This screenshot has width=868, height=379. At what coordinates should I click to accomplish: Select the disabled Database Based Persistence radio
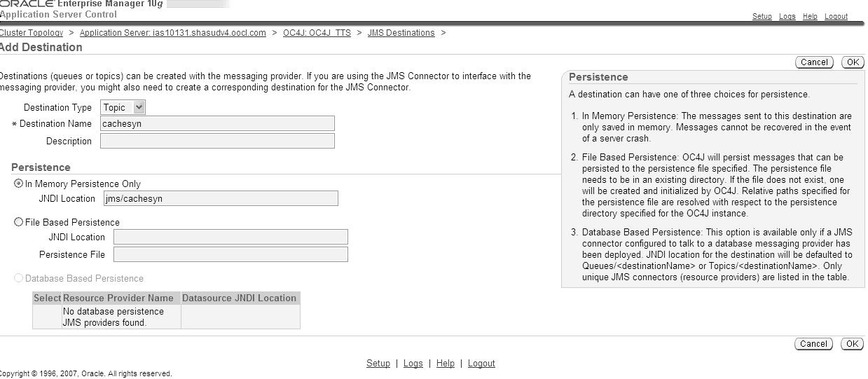tap(19, 278)
